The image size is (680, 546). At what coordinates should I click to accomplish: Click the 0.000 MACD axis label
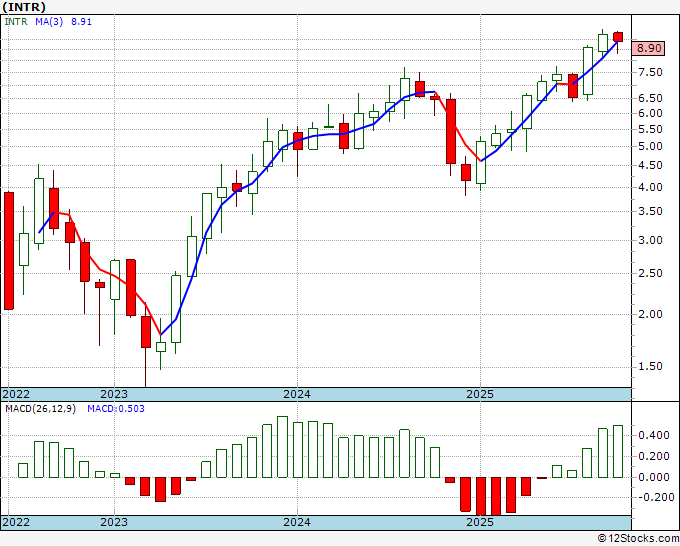pos(654,477)
